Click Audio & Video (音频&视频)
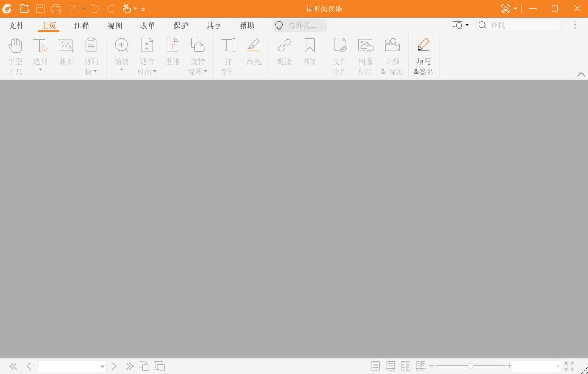 tap(392, 56)
